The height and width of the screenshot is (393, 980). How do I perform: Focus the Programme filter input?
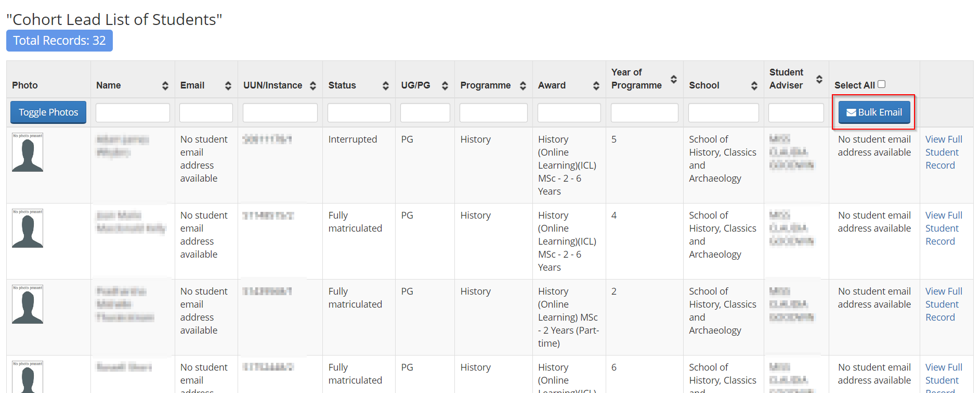(493, 113)
